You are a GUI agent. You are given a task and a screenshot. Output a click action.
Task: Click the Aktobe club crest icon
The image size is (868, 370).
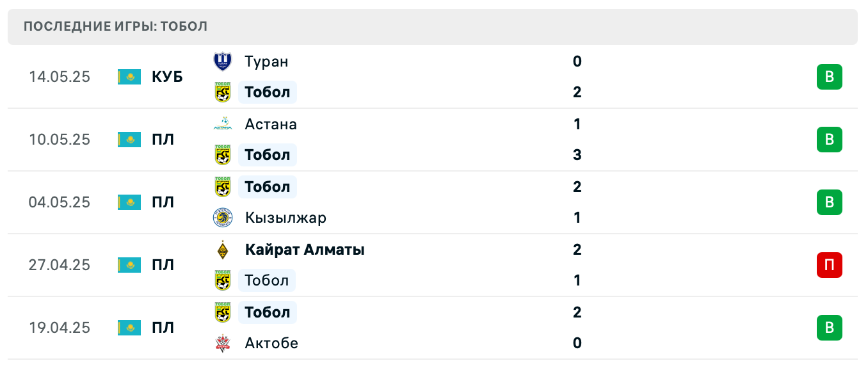222,343
